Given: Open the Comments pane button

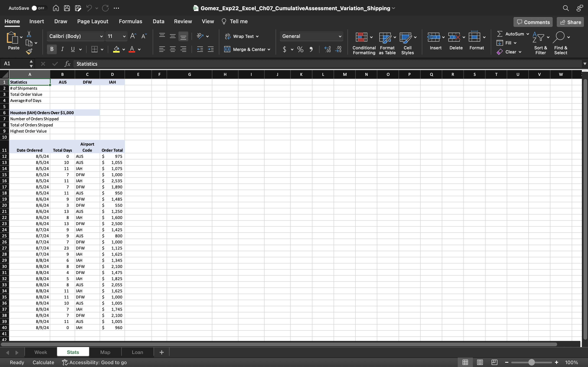Looking at the screenshot, I should [x=533, y=22].
